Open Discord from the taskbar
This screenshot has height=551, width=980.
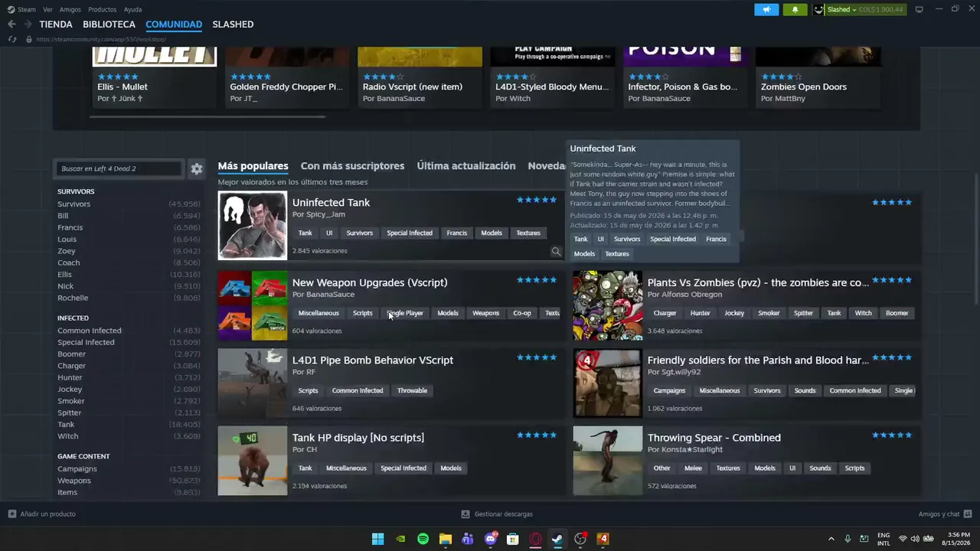click(491, 539)
